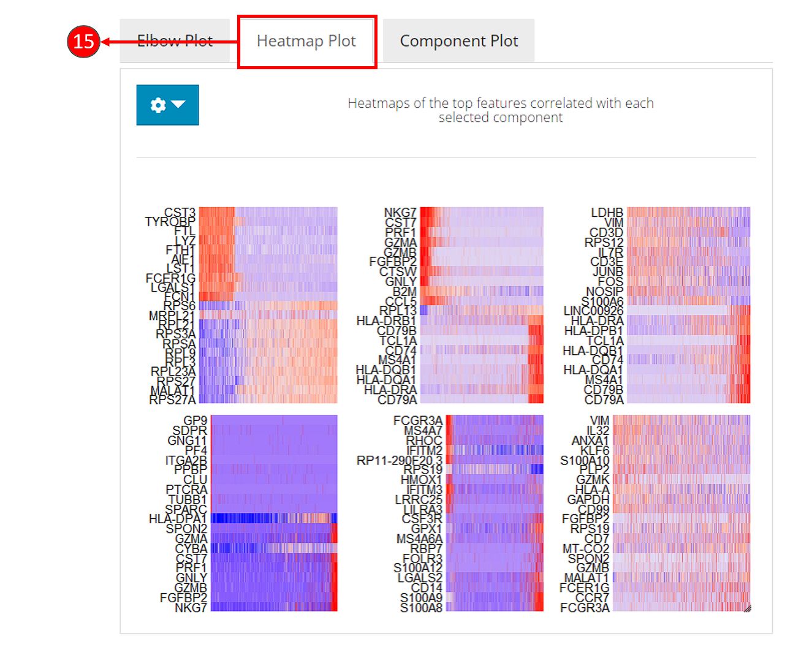
Task: Open the Component Plot tab
Action: point(458,41)
